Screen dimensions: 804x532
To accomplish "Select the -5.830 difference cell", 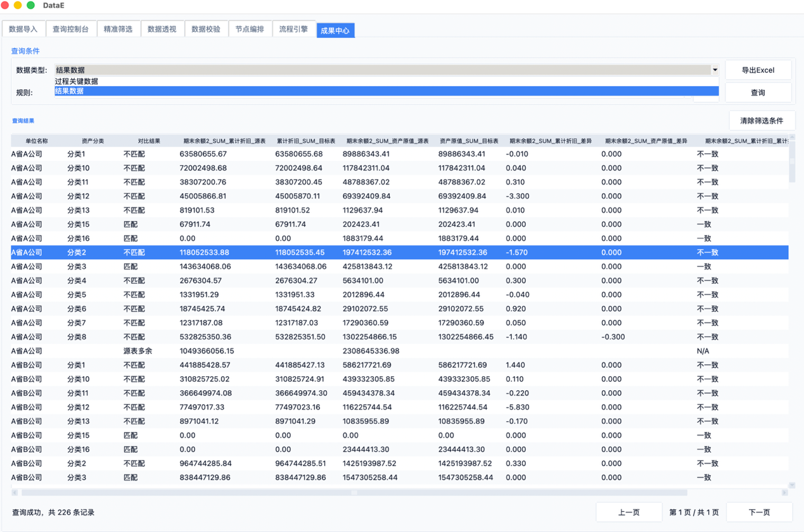I will coord(518,407).
